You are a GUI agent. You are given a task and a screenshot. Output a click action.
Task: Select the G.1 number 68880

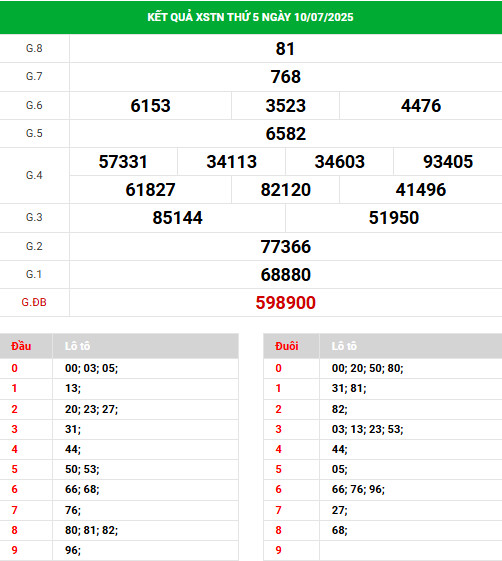pyautogui.click(x=286, y=274)
